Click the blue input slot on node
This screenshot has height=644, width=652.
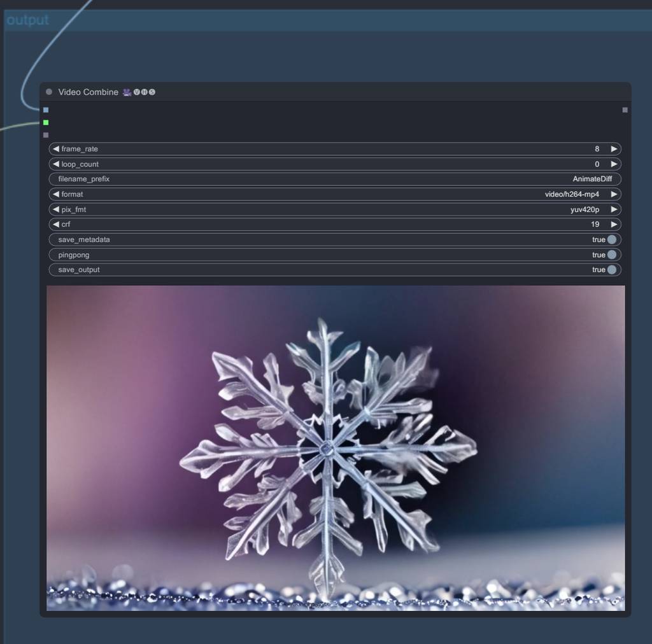point(46,110)
